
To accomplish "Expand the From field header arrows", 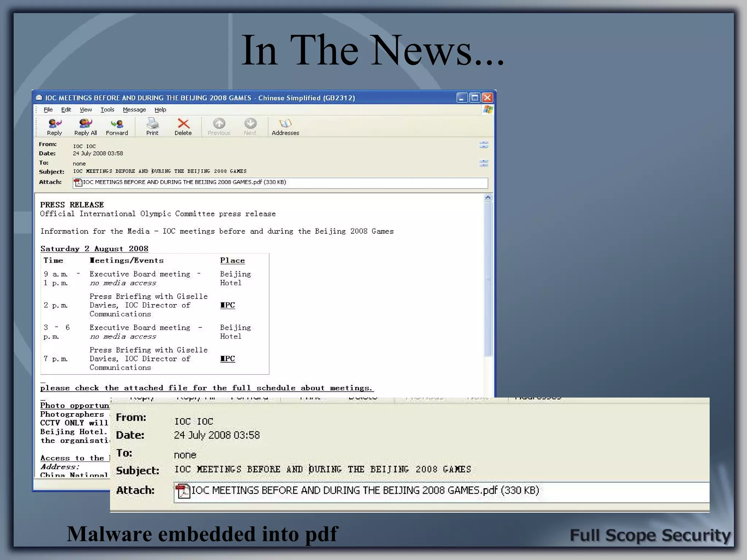I will pyautogui.click(x=484, y=145).
